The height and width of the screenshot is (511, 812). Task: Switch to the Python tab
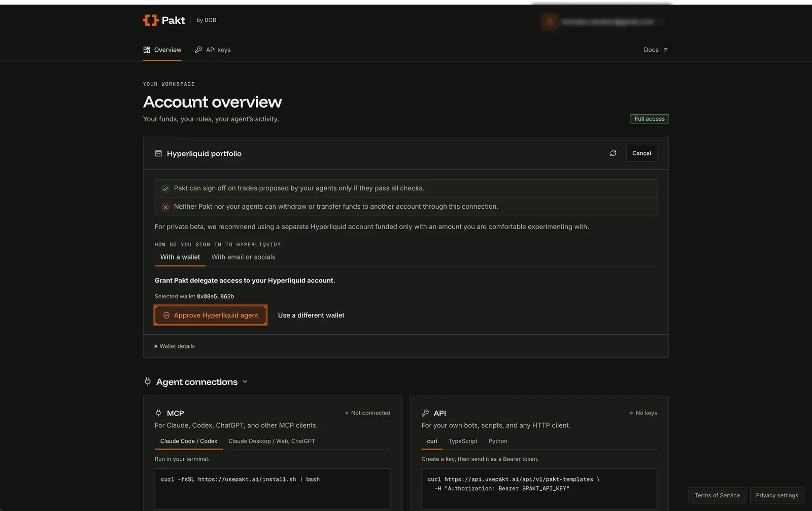tap(498, 441)
